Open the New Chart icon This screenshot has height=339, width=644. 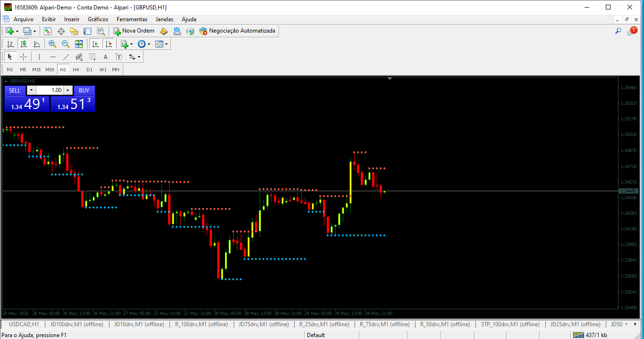point(9,31)
